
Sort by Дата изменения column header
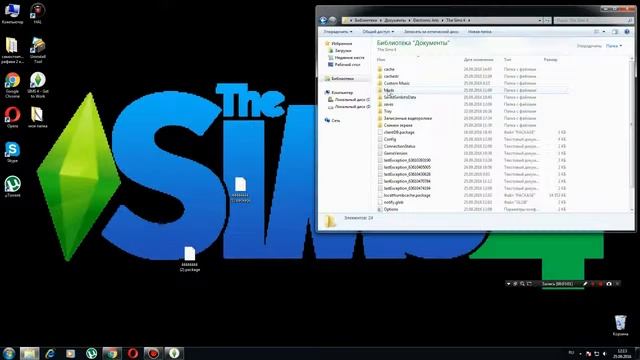pos(478,60)
